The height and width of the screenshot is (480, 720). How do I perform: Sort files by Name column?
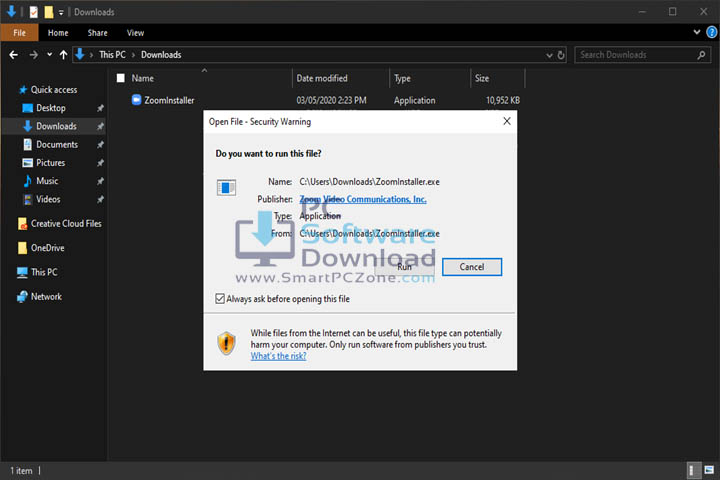(x=143, y=79)
